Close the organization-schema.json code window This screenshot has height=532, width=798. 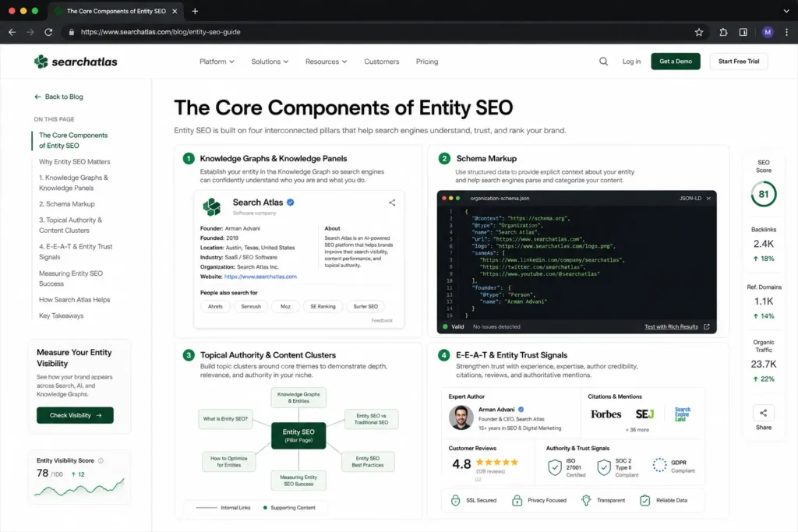708,199
